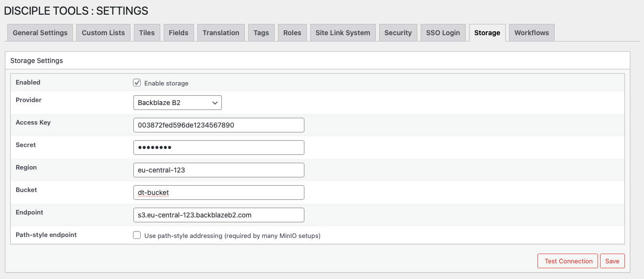This screenshot has width=644, height=279.
Task: Go to the Fields tab
Action: coord(178,33)
